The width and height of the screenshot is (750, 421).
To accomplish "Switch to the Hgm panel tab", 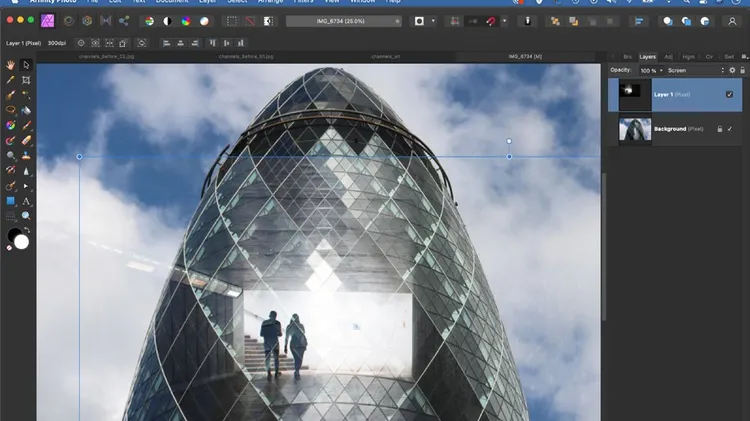I will (x=688, y=56).
